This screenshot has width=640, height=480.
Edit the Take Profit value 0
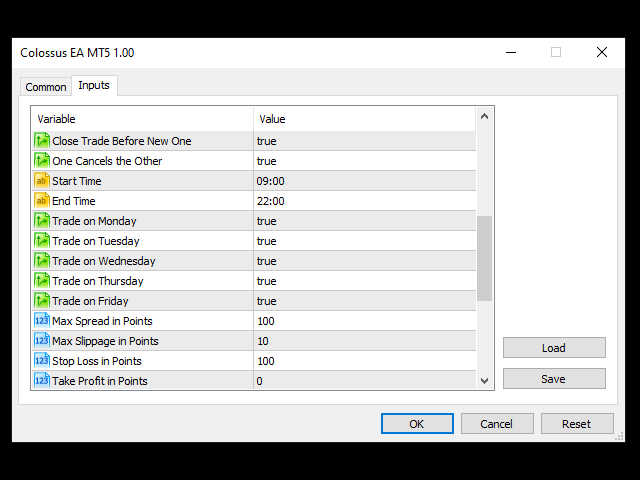pos(364,381)
